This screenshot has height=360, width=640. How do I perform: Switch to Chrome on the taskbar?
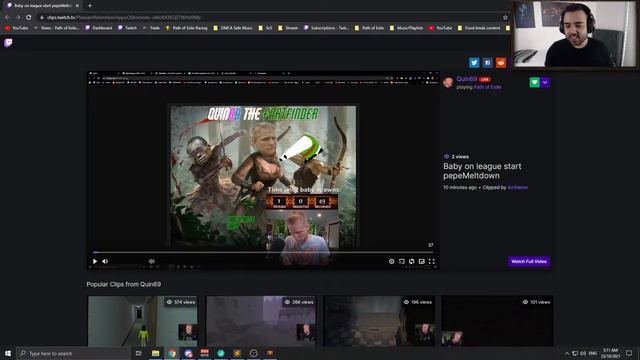coord(172,353)
